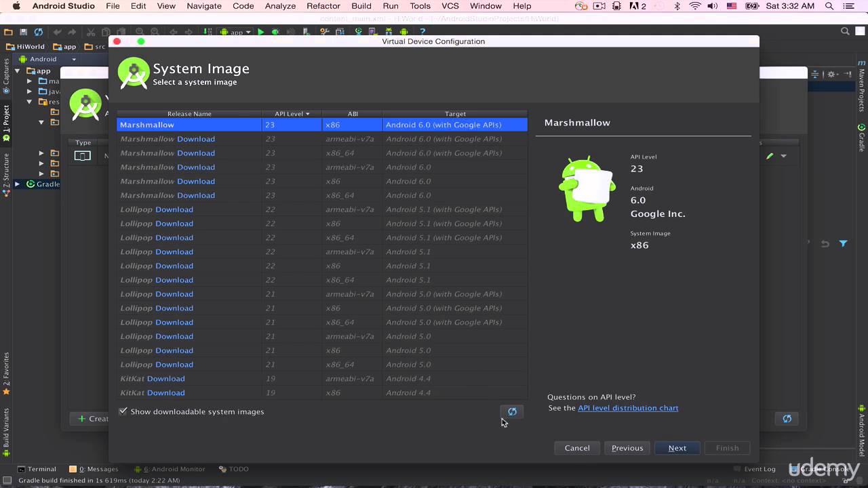
Task: Open the Android Monitor tab
Action: click(170, 469)
